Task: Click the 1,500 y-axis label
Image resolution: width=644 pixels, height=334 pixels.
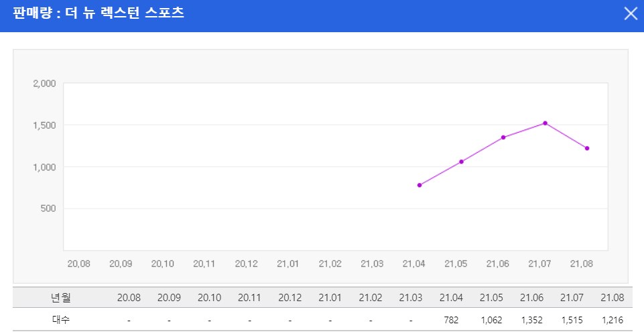Action: pyautogui.click(x=44, y=125)
